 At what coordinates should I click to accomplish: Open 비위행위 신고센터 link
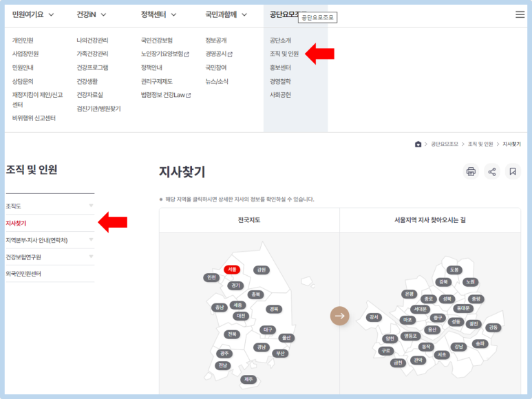[x=34, y=118]
